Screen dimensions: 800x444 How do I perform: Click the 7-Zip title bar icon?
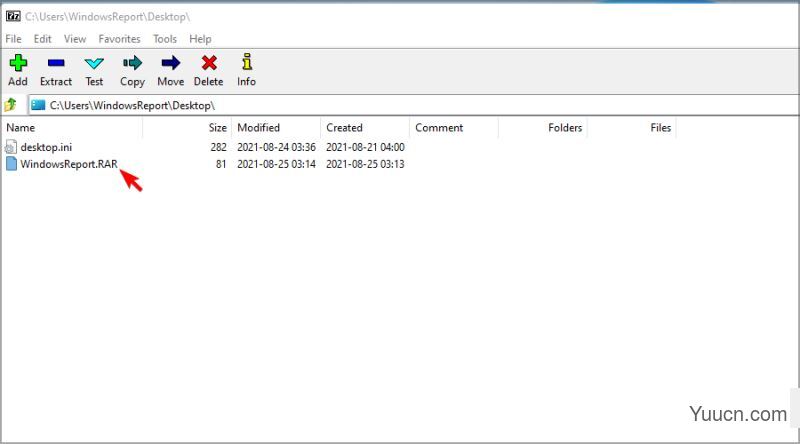tap(13, 16)
